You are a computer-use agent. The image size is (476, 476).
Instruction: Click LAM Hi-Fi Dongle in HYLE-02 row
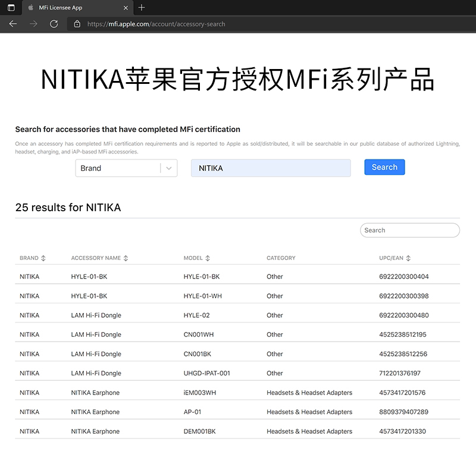(x=96, y=315)
